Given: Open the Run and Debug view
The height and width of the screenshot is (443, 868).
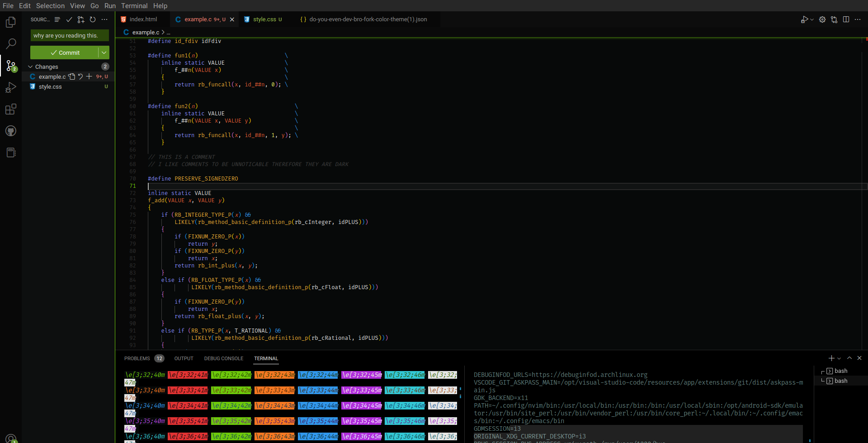Looking at the screenshot, I should 11,87.
